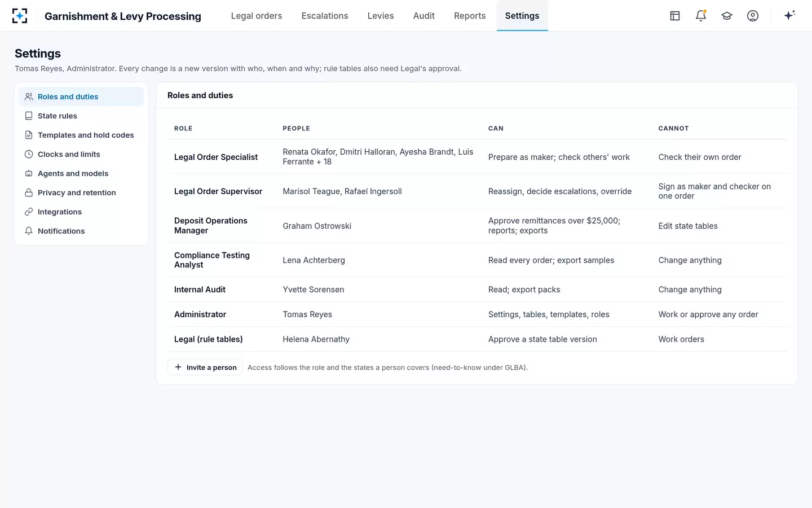Select the Compliance Testing Analyst role
Screen dimensions: 812x508
click(212, 260)
